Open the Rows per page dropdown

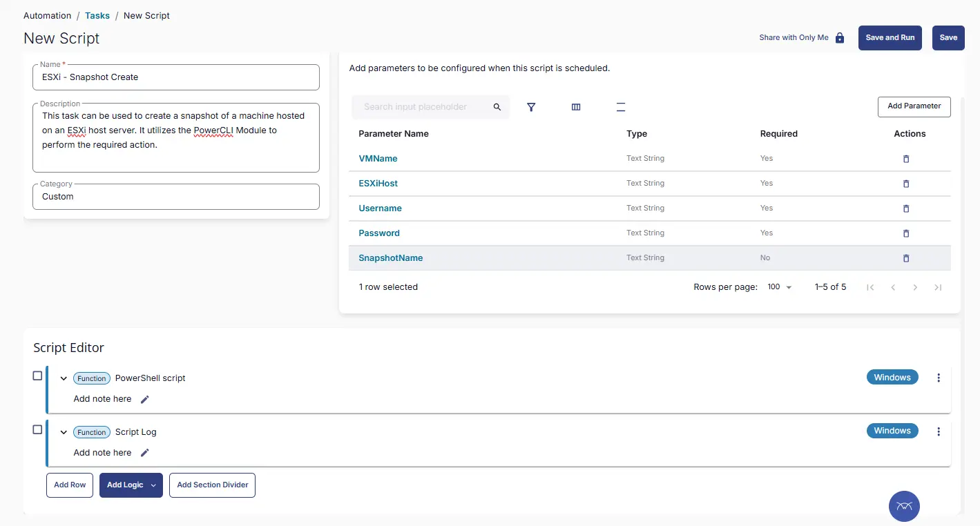[780, 287]
